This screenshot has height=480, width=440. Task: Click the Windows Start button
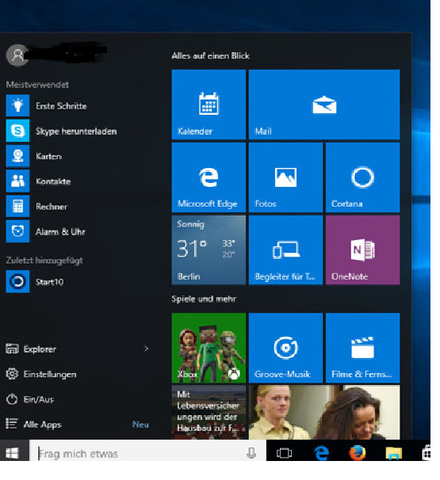[x=12, y=453]
